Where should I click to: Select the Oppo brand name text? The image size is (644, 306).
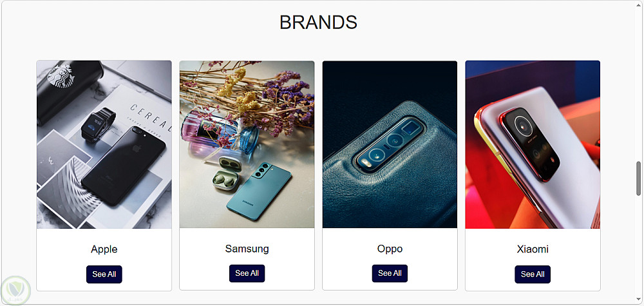click(x=390, y=249)
